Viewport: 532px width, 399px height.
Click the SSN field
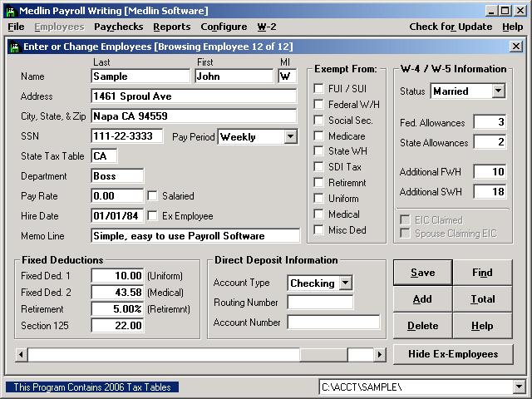point(127,136)
